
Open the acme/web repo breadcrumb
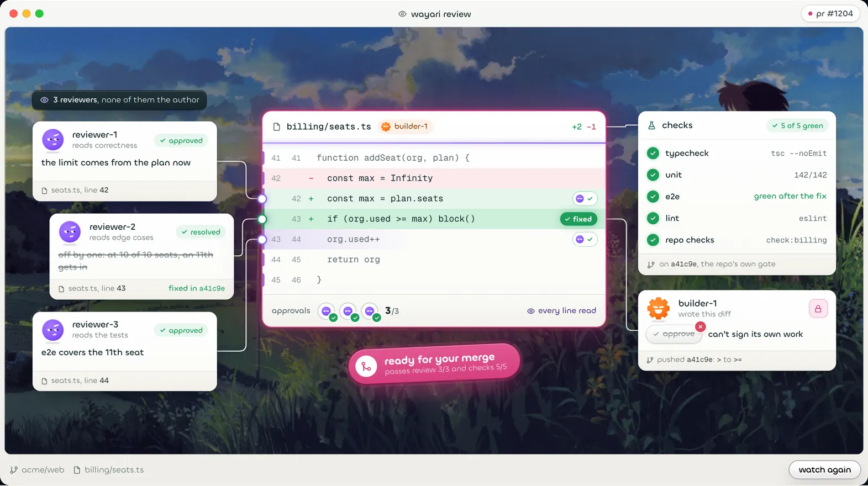click(x=37, y=470)
